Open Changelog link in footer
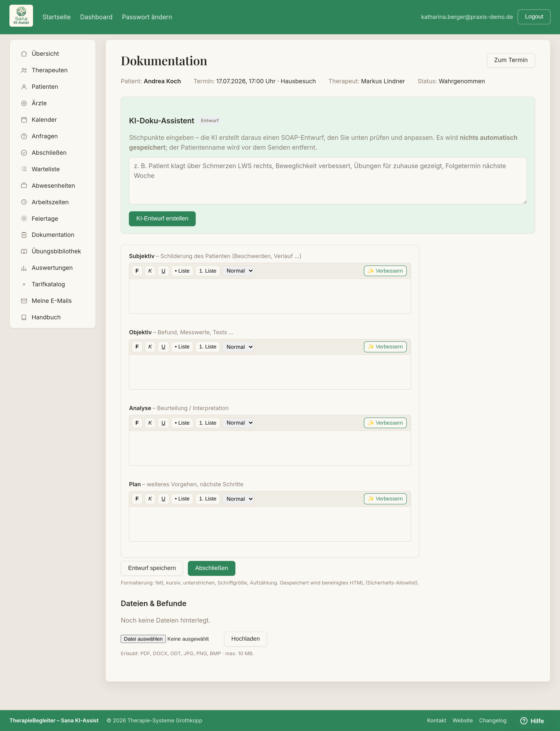The width and height of the screenshot is (560, 731). (493, 720)
